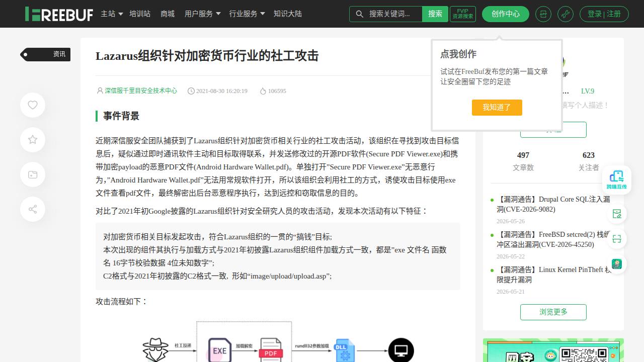Open author 深信服千里目安全技术中心 link
The width and height of the screenshot is (644, 362).
(141, 91)
